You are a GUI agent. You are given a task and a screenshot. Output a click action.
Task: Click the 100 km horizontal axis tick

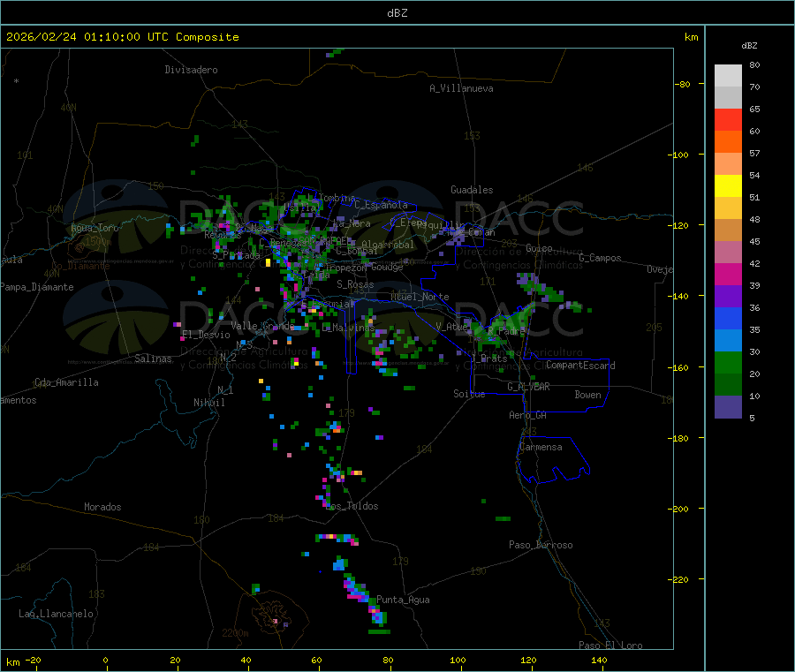point(458,660)
